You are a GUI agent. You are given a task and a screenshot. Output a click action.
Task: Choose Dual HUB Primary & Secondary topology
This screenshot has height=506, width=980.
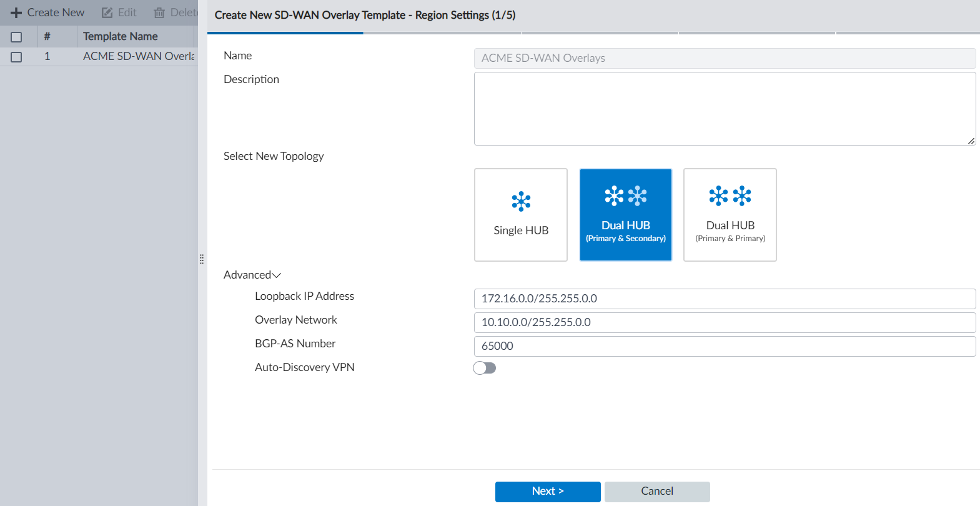[625, 214]
